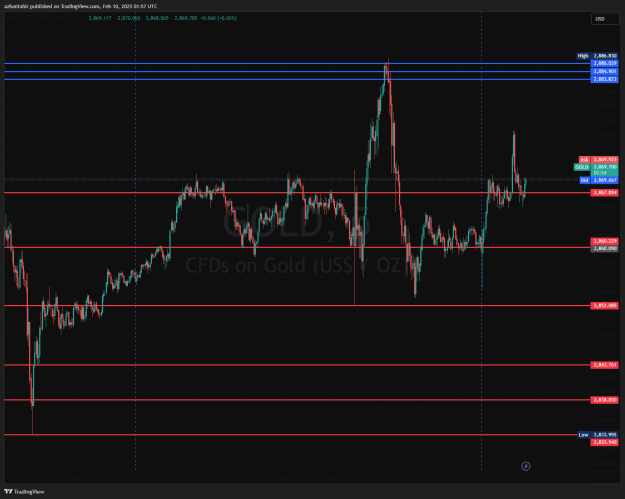Screen dimensions: 625x499
Task: Click the purple lightning bolt event icon
Action: (x=526, y=466)
